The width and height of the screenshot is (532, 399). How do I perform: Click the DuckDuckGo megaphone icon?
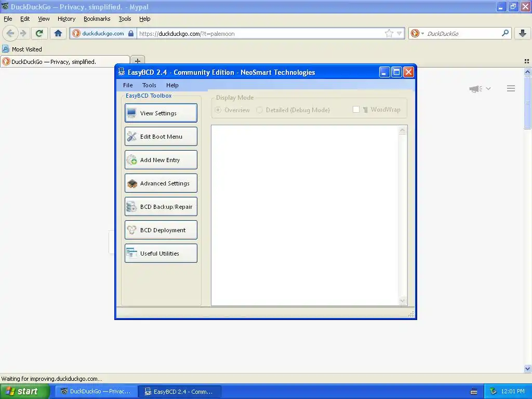(475, 88)
